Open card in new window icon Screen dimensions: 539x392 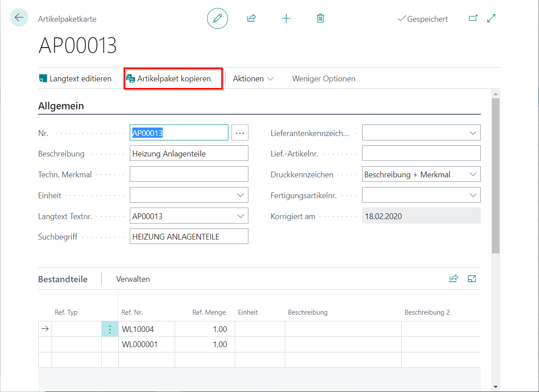473,19
